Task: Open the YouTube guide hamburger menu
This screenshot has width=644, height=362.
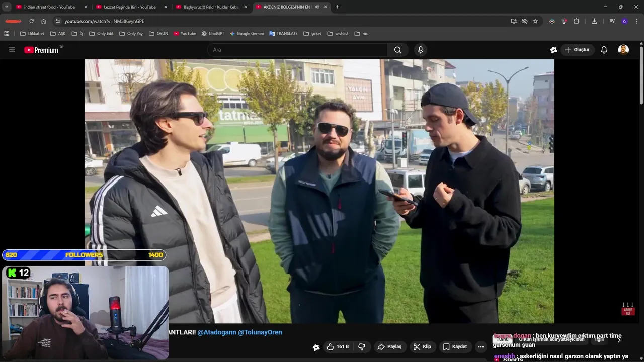Action: tap(12, 50)
